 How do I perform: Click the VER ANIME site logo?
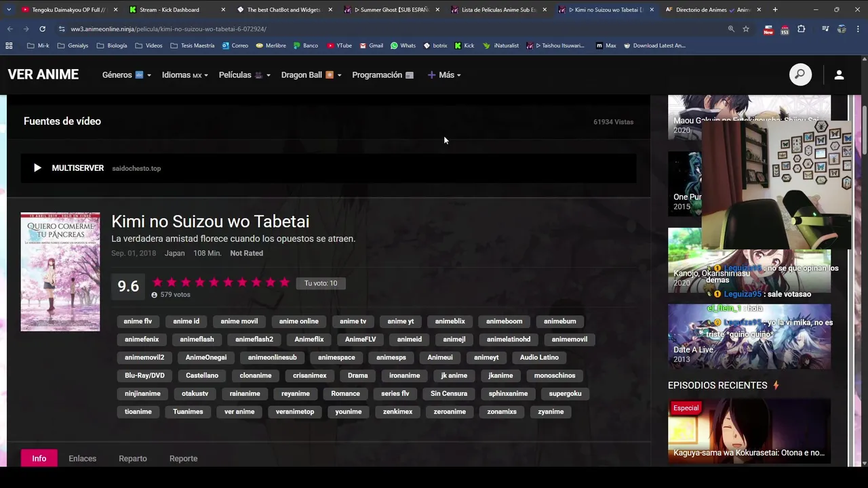pos(43,75)
